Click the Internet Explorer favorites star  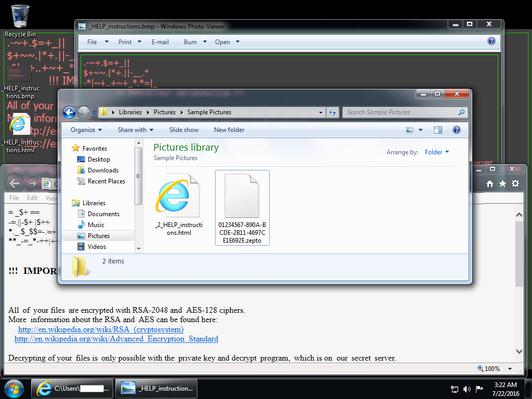(x=502, y=183)
